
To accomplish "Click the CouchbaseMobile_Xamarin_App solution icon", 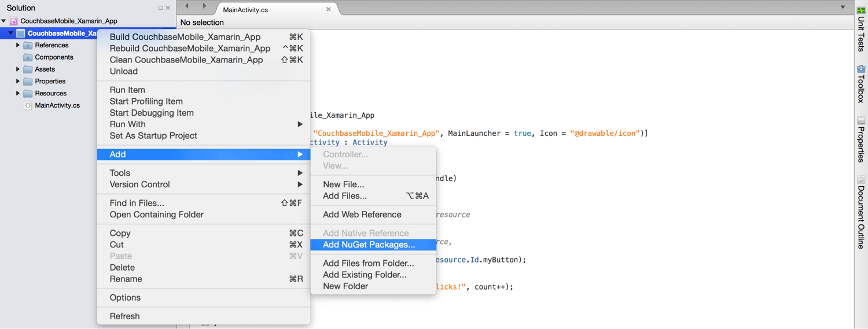I will (13, 21).
